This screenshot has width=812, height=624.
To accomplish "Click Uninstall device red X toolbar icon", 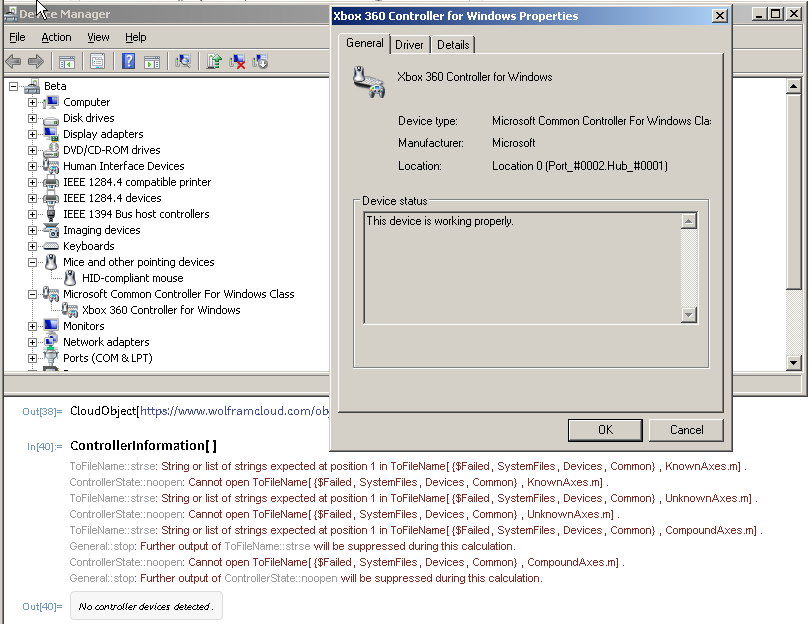I will [x=237, y=62].
